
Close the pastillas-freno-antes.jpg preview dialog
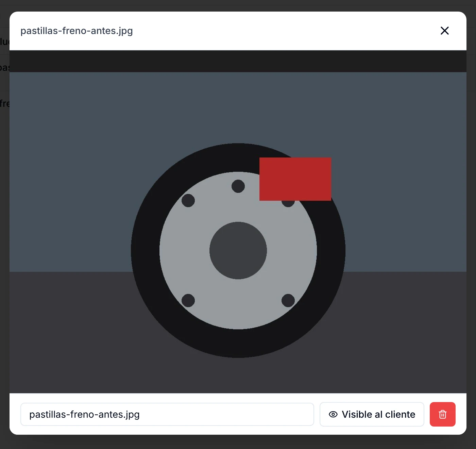pyautogui.click(x=444, y=31)
